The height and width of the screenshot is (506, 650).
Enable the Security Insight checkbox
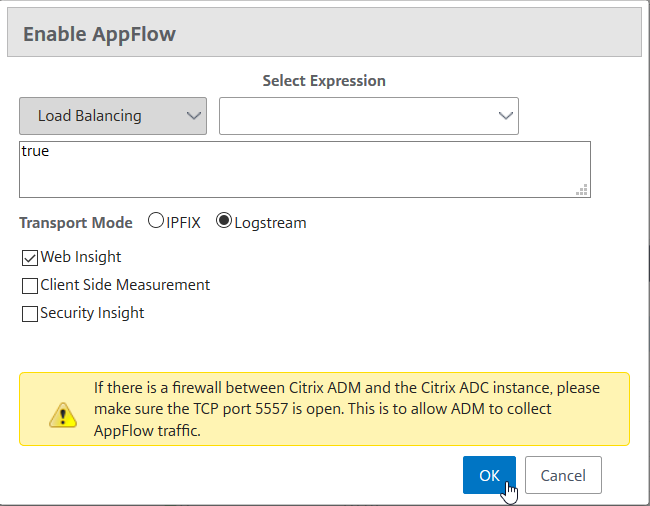click(x=30, y=314)
